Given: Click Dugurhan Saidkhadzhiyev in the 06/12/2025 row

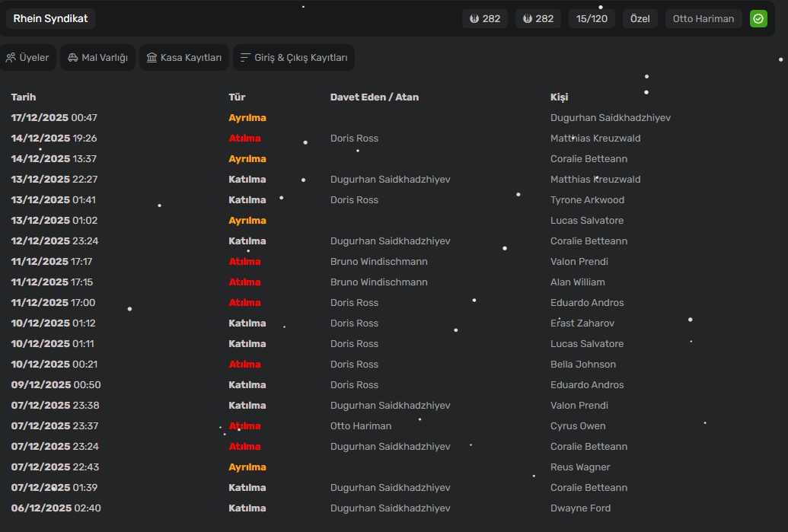Looking at the screenshot, I should (391, 509).
